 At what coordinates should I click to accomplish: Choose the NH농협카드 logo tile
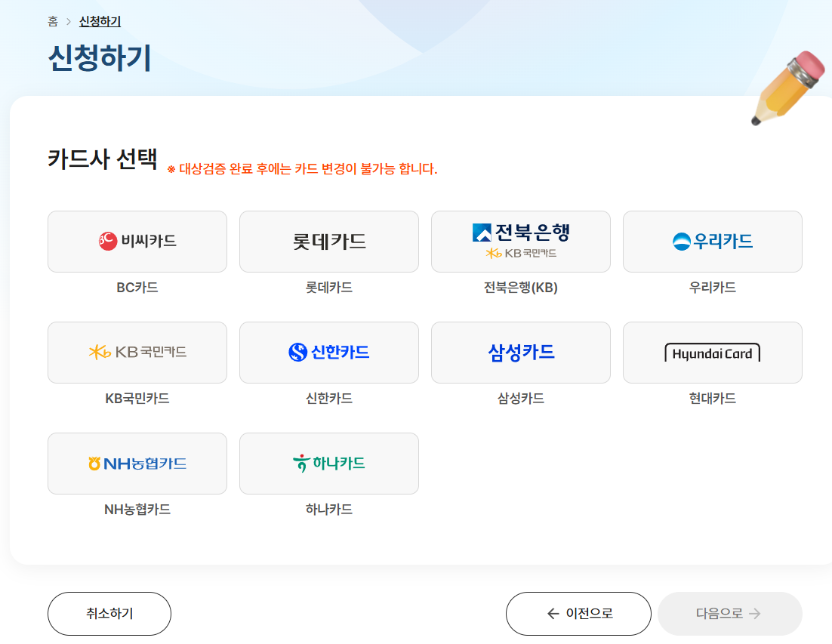pyautogui.click(x=137, y=464)
